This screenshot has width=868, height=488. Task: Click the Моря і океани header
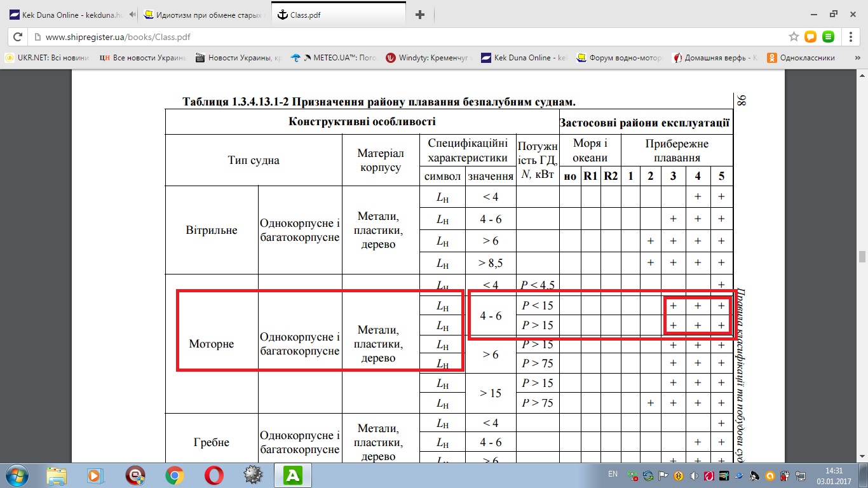590,151
